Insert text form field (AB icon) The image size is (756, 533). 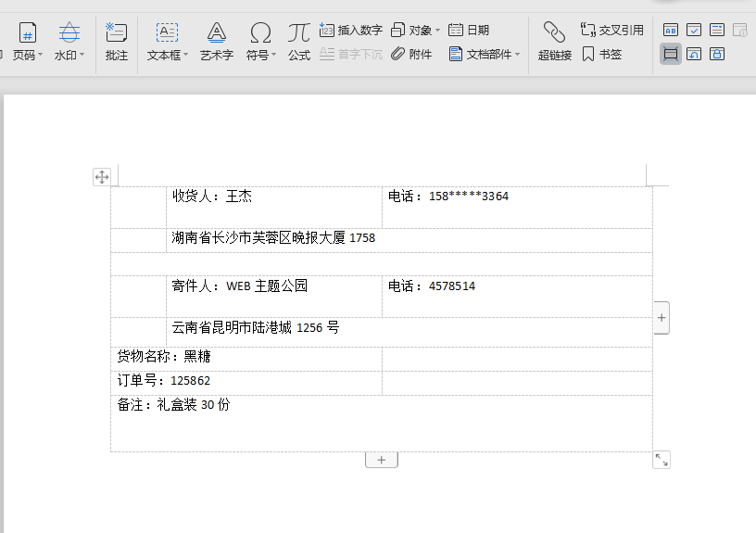(670, 30)
